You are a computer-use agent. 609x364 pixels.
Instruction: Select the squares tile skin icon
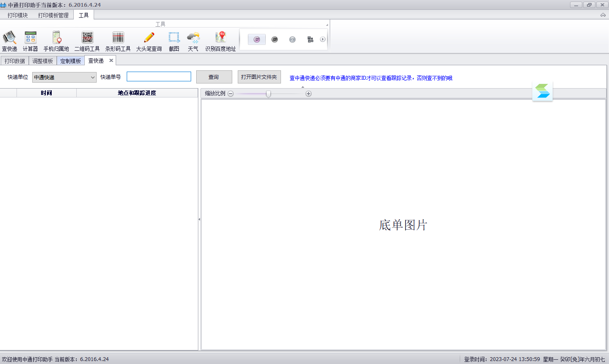[x=310, y=39]
